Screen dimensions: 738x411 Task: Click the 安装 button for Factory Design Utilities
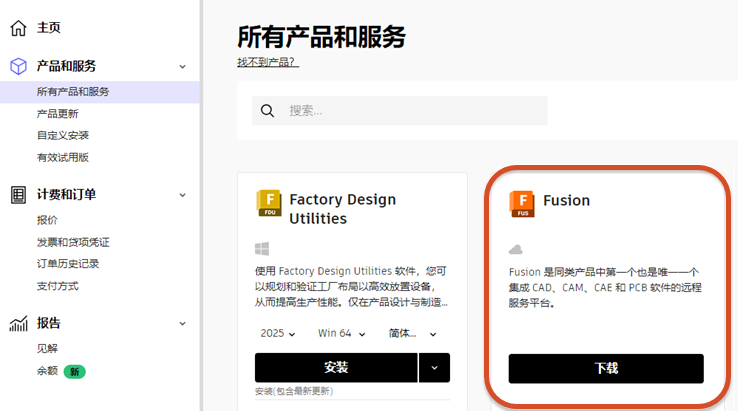336,368
